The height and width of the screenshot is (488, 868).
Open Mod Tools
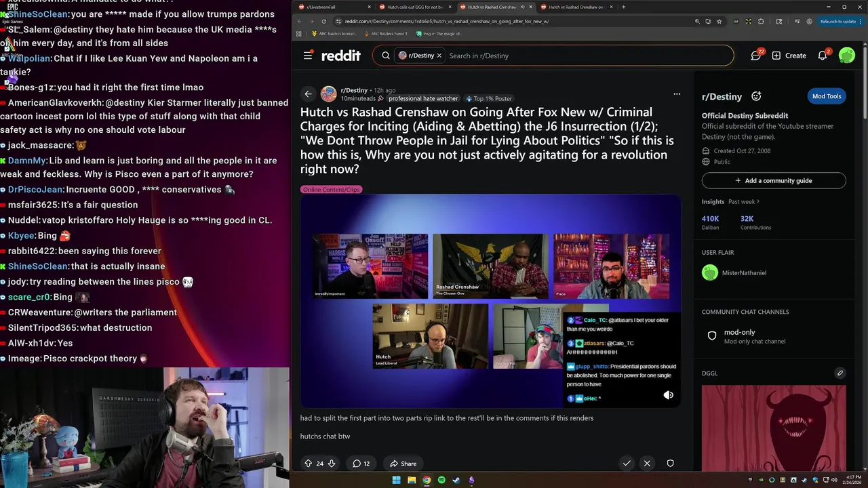[827, 96]
